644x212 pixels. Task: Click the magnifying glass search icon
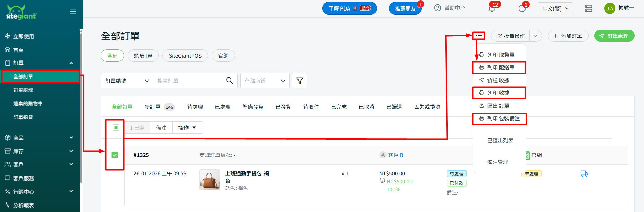coord(230,81)
